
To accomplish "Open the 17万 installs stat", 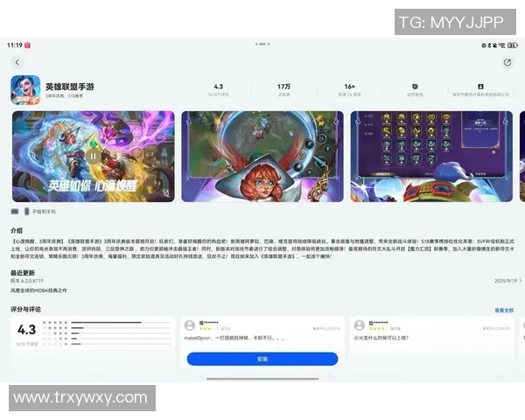I will [283, 90].
